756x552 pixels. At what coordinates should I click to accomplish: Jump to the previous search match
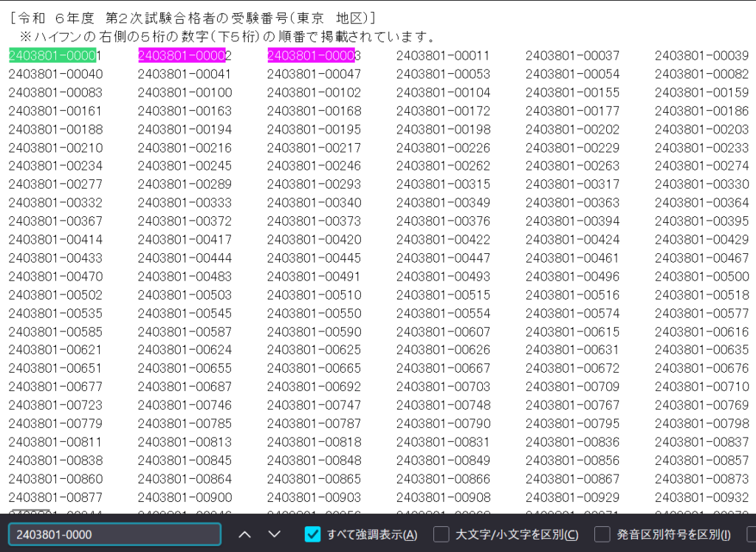point(245,534)
